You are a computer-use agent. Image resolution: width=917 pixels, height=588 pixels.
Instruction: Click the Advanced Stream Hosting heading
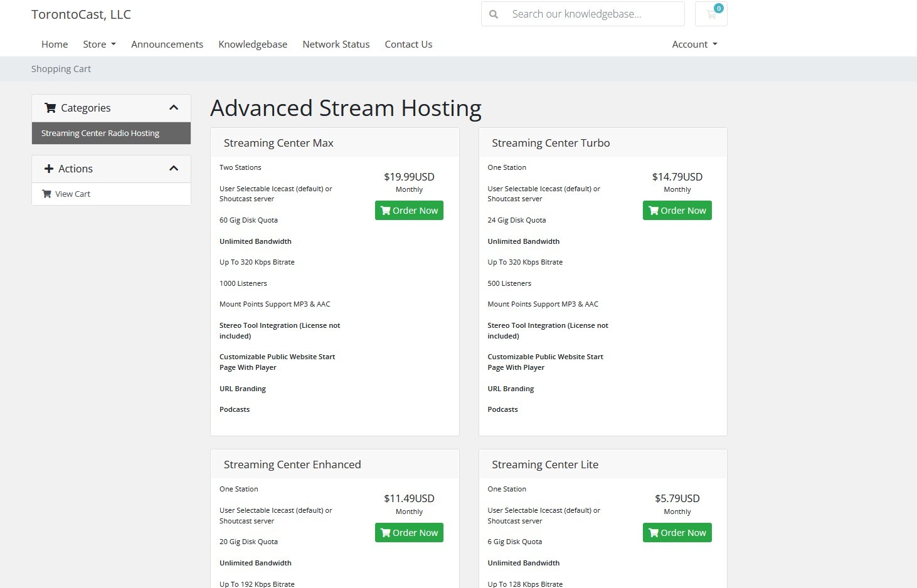click(x=346, y=108)
